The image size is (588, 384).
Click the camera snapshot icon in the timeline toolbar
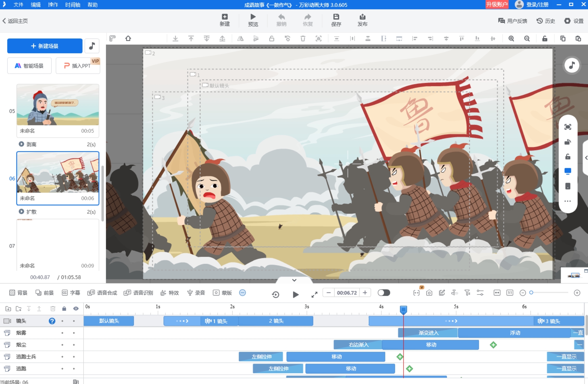[x=429, y=293]
